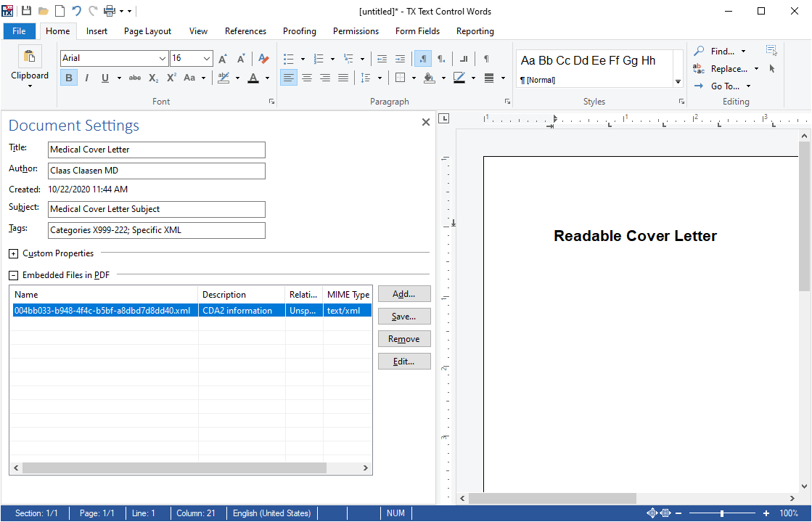This screenshot has height=522, width=812.
Task: Expand the Custom Properties section
Action: pyautogui.click(x=14, y=253)
